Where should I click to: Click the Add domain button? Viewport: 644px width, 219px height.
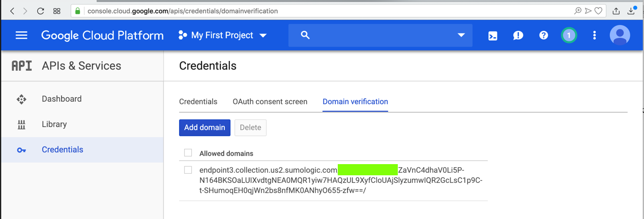coord(204,128)
